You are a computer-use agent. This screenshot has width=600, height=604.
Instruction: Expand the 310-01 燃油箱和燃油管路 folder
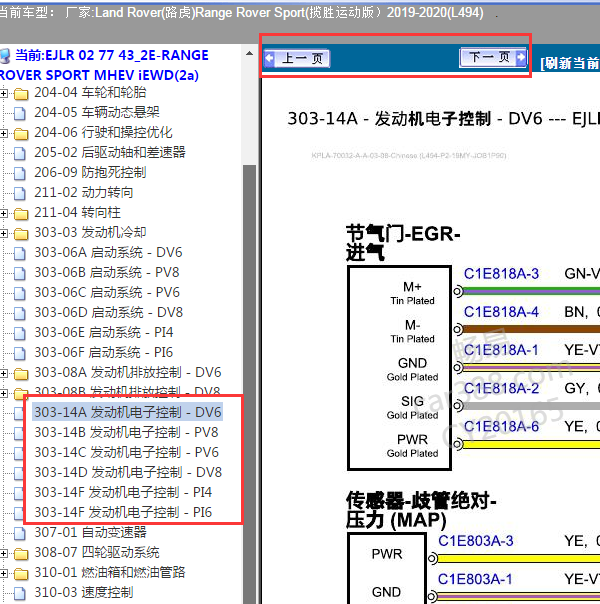coord(3,573)
